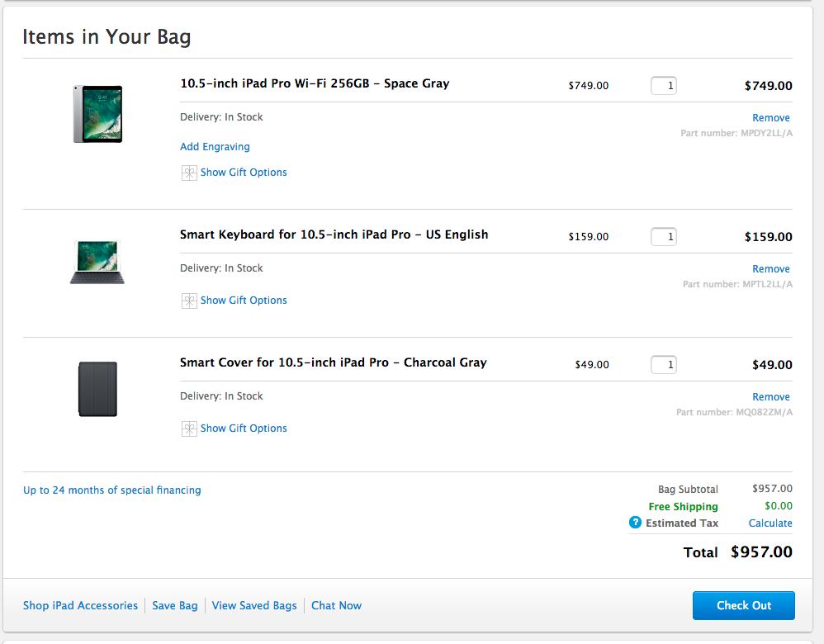Click the Items in Your Bag heading

[x=107, y=37]
